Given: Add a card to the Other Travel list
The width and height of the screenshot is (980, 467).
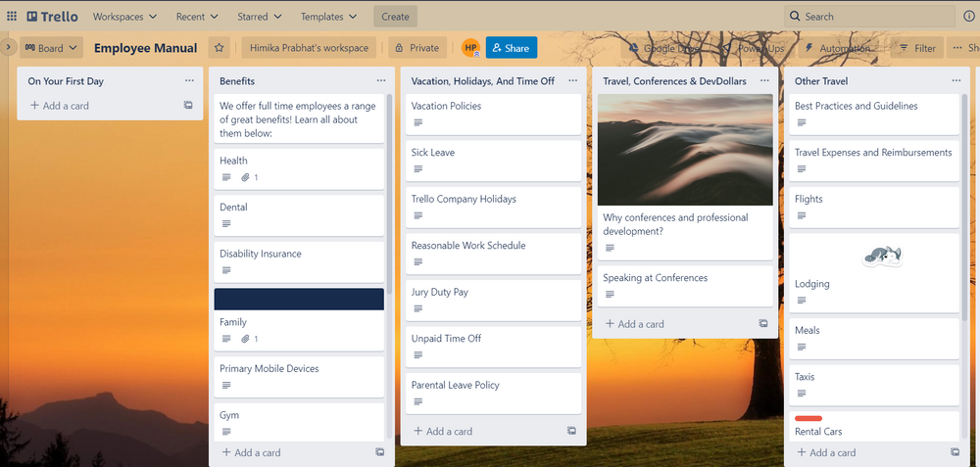Looking at the screenshot, I should tap(826, 452).
